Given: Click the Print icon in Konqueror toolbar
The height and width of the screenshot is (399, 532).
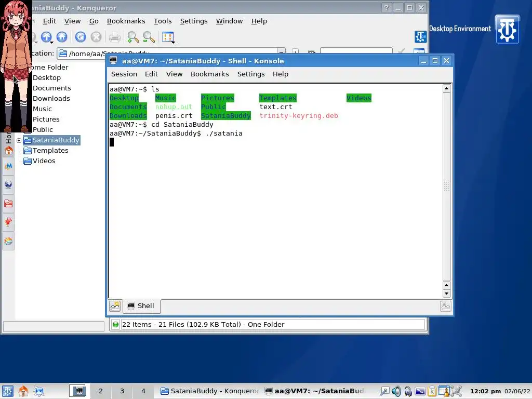Looking at the screenshot, I should click(115, 37).
